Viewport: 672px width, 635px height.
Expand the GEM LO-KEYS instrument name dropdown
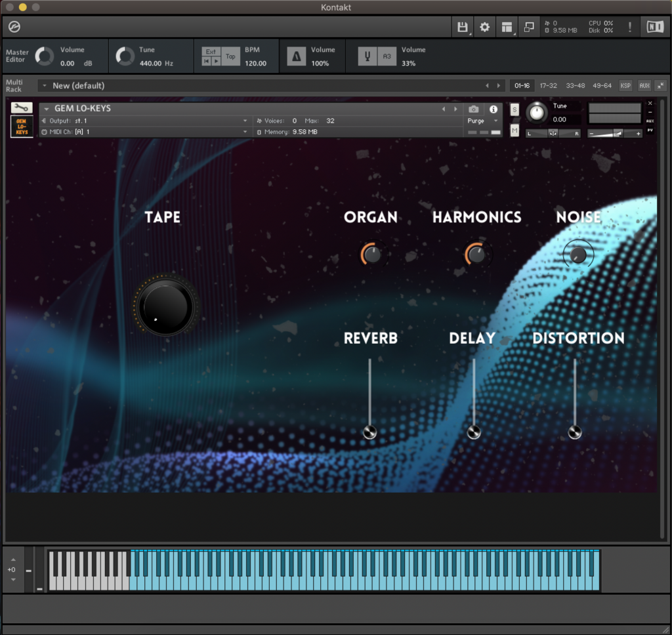click(x=47, y=109)
